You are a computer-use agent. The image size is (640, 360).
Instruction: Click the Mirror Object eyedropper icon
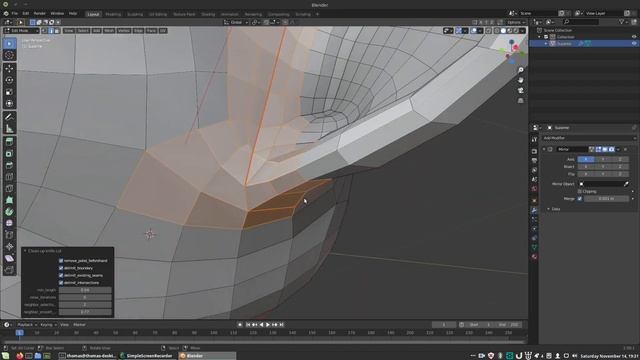(x=626, y=184)
